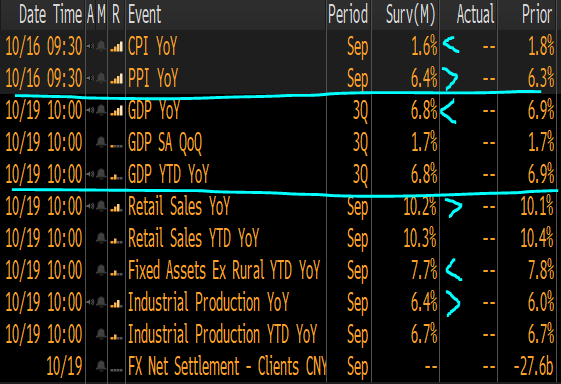Open the GDP YTD YoY event
Viewport: 561px width, 384px height.
[168, 174]
